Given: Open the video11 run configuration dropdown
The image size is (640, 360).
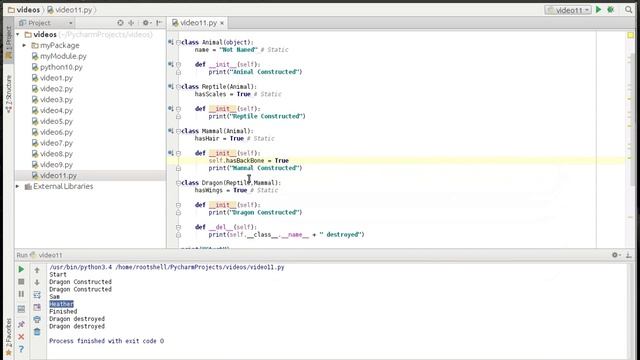Looking at the screenshot, I should click(x=568, y=10).
